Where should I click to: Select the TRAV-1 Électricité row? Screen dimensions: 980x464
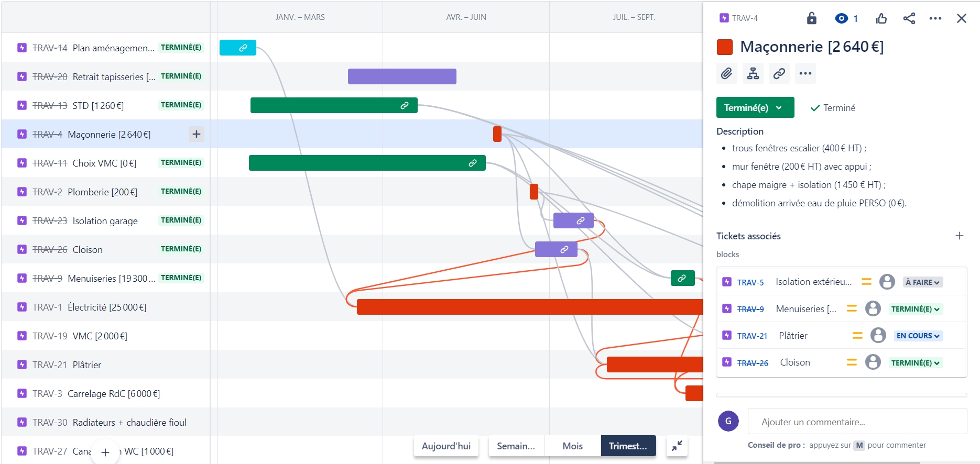click(x=106, y=307)
